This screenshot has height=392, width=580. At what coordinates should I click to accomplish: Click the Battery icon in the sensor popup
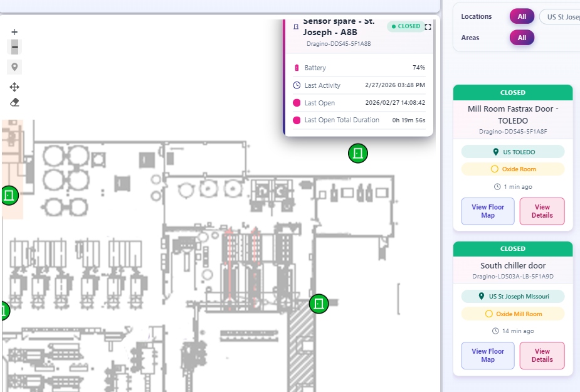tap(295, 67)
